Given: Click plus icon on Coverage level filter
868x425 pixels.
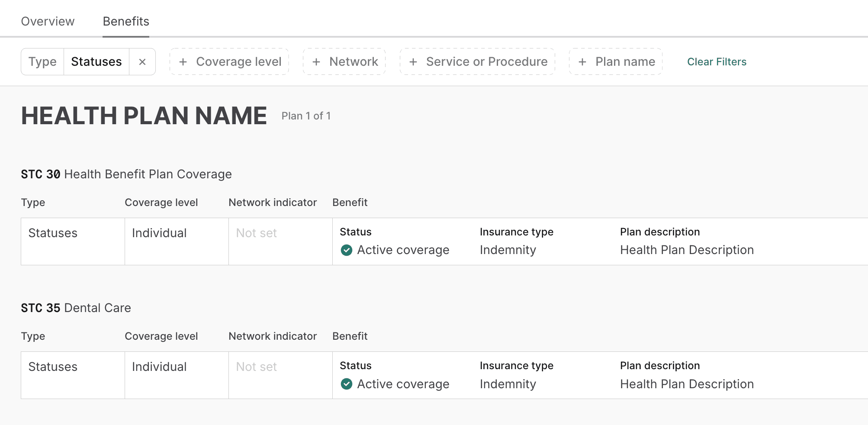Looking at the screenshot, I should (x=183, y=62).
